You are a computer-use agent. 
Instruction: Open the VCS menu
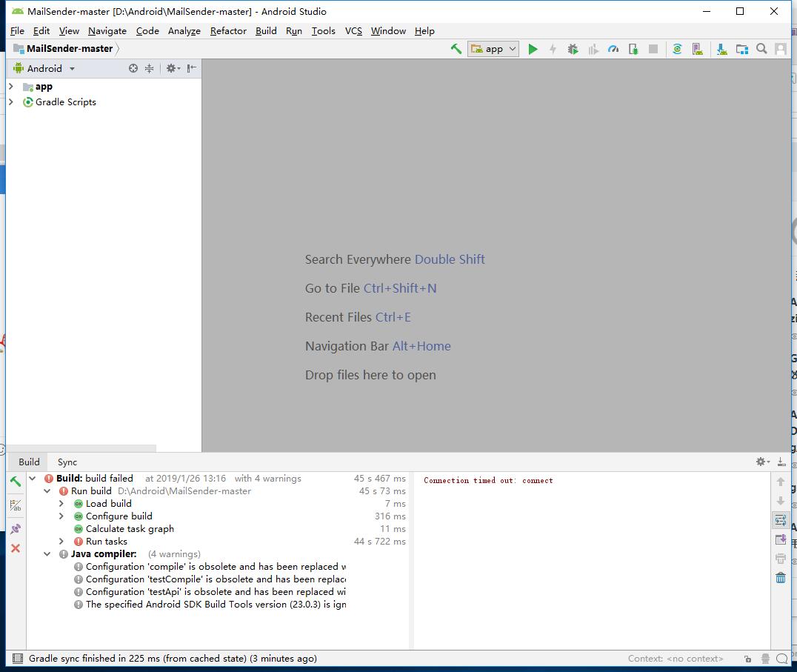tap(353, 31)
